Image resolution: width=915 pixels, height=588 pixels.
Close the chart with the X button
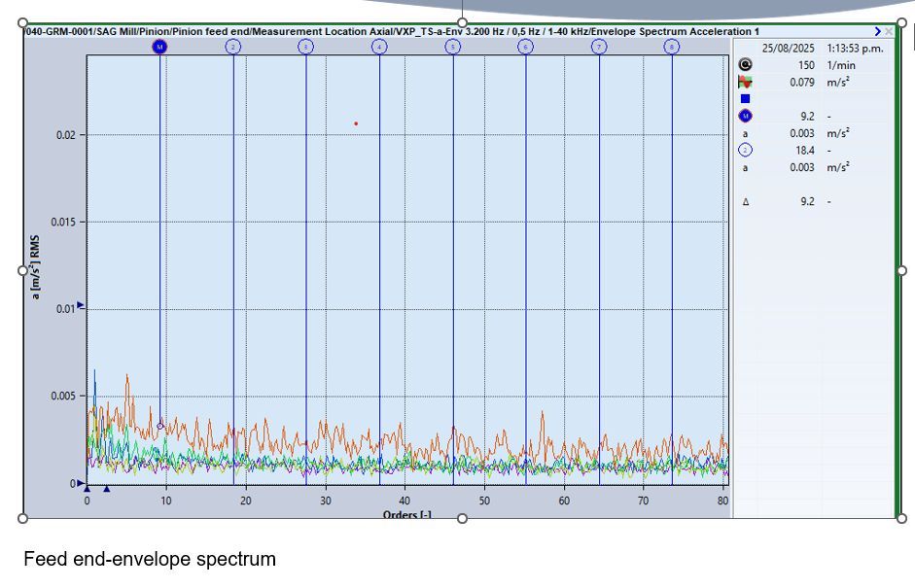coord(889,31)
